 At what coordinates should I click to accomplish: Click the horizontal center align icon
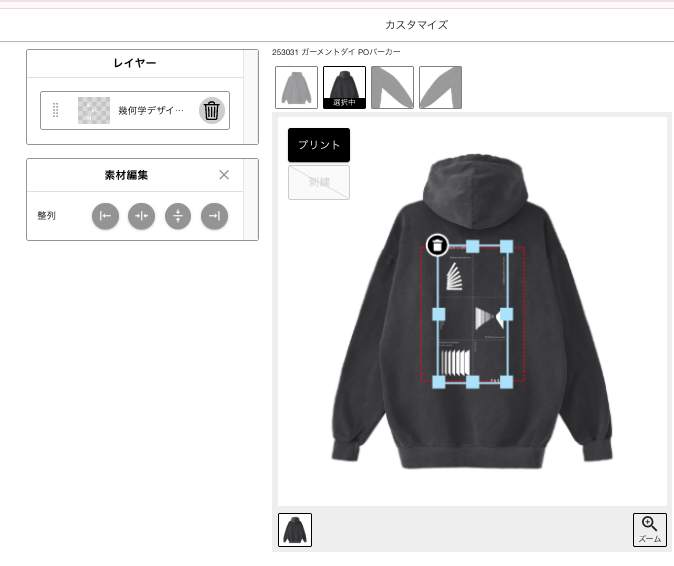coord(141,216)
